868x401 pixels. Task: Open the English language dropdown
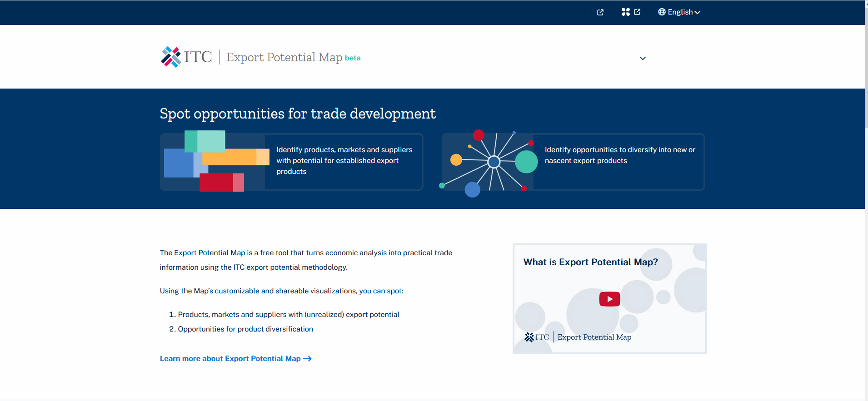(679, 12)
